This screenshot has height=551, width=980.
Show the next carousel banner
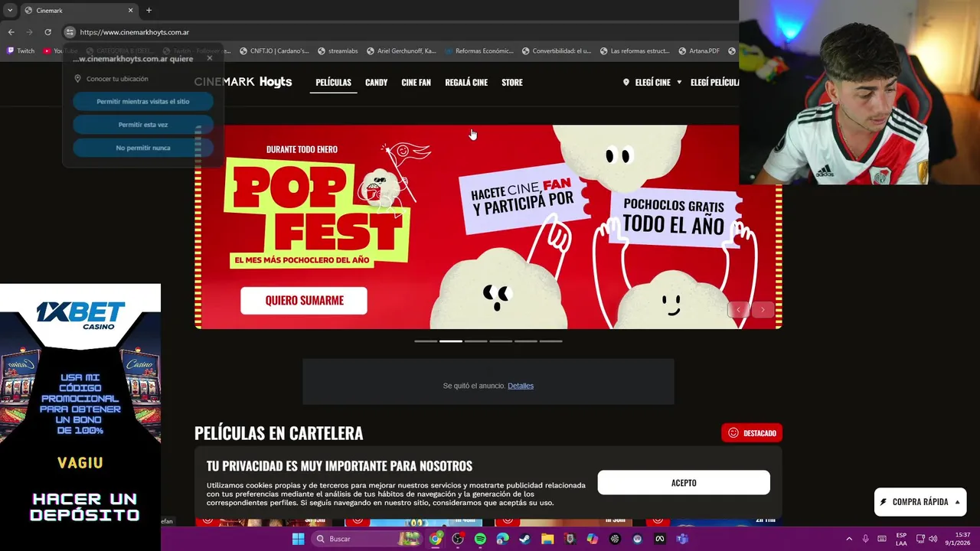(763, 309)
